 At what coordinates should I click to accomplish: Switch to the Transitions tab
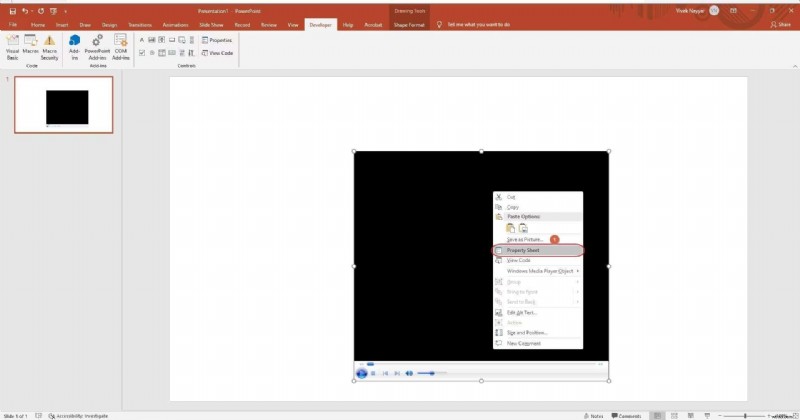(140, 24)
